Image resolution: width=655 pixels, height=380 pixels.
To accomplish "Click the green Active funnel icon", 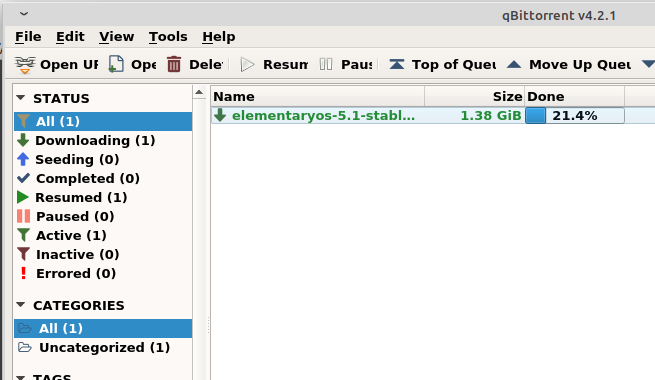I will (23, 235).
